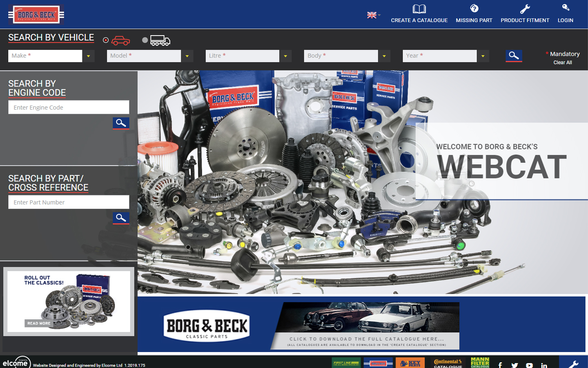This screenshot has height=368, width=588.
Task: Open Borg & Beck footer logo link
Action: pos(378,363)
